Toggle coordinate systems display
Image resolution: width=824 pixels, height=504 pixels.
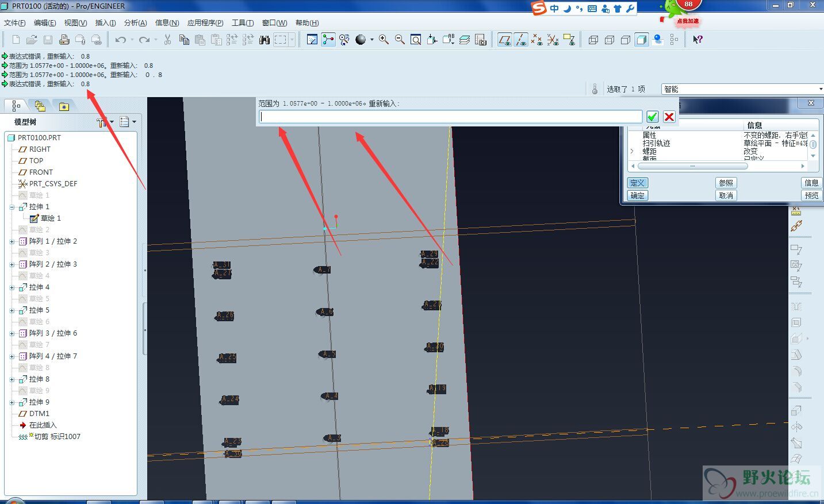point(553,40)
